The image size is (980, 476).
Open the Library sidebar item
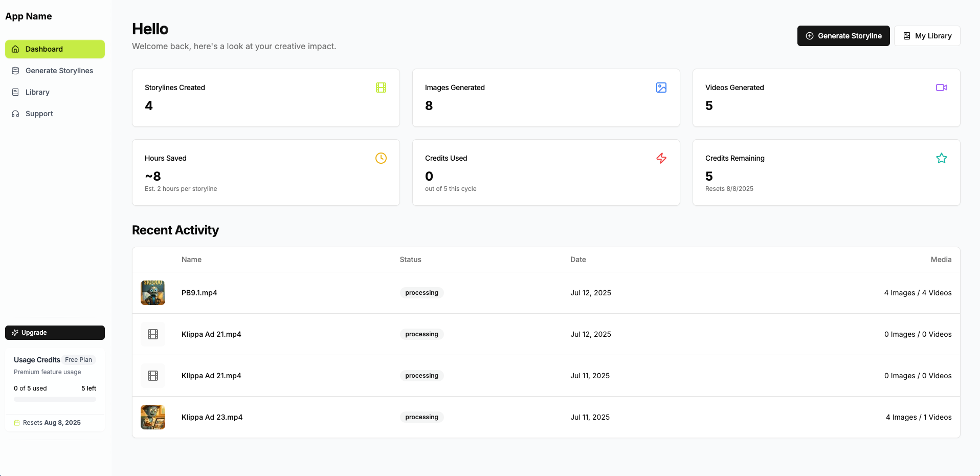point(37,92)
